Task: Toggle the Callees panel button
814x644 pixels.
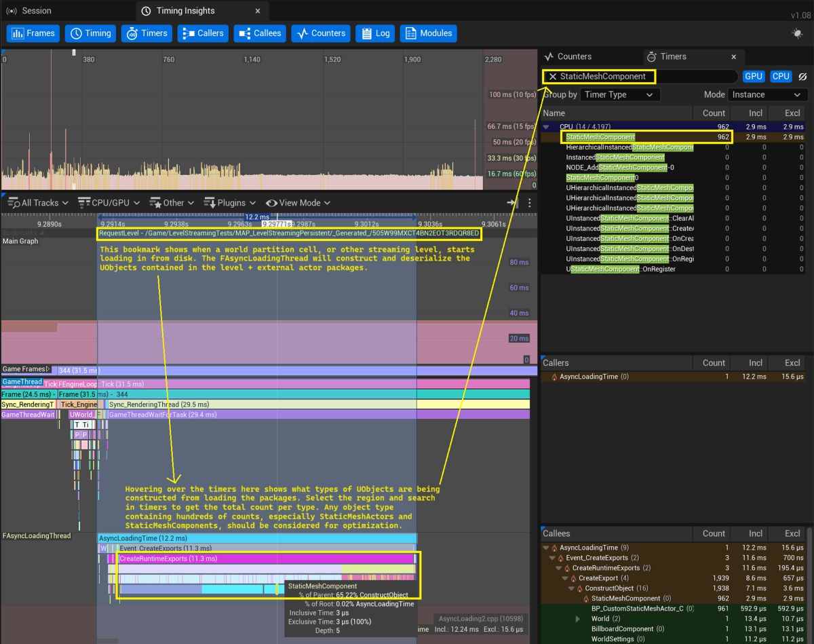Action: (260, 33)
